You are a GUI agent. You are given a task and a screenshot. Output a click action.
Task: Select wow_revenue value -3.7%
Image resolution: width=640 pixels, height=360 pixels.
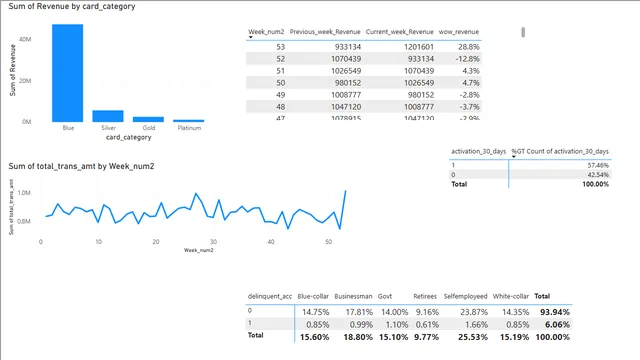pyautogui.click(x=469, y=107)
